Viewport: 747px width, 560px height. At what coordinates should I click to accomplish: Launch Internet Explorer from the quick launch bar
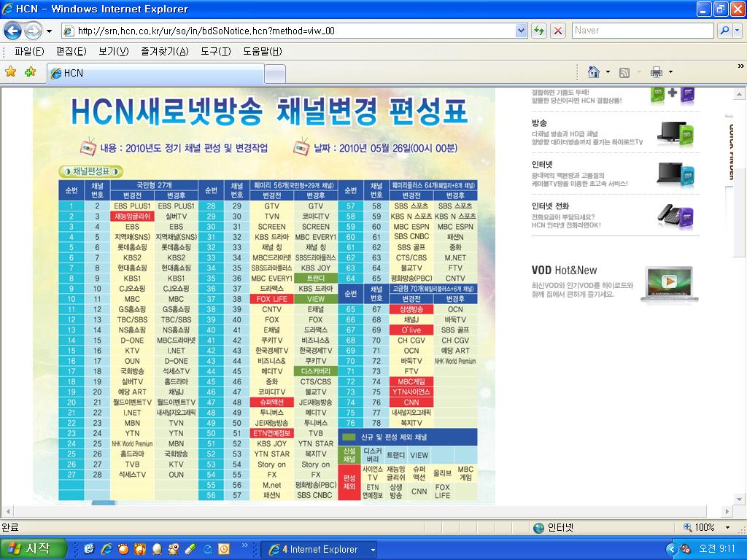click(107, 549)
